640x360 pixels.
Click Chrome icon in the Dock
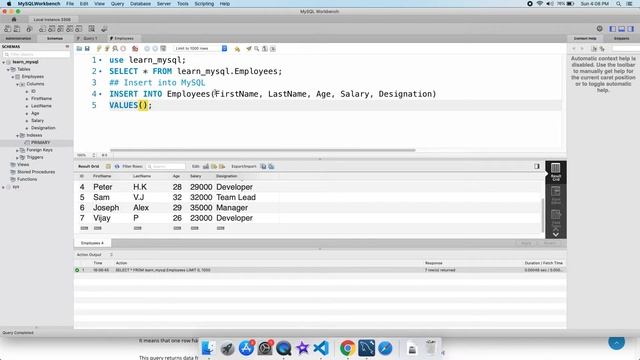(347, 348)
